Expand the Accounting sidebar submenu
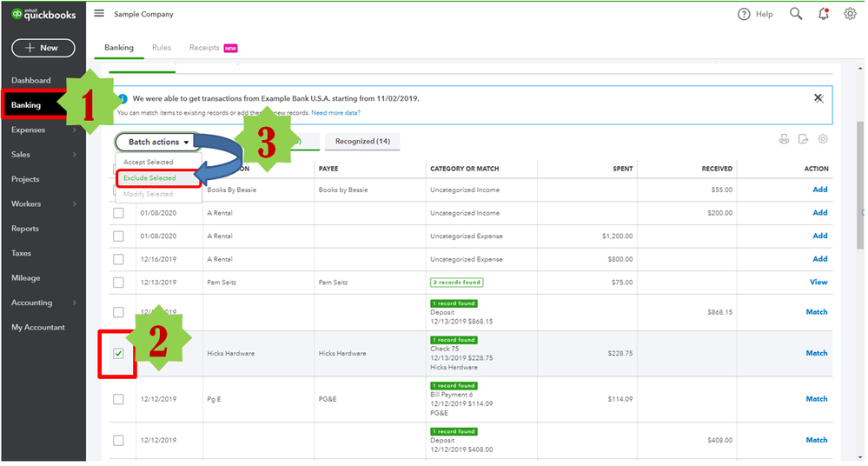The image size is (868, 466). 74,303
